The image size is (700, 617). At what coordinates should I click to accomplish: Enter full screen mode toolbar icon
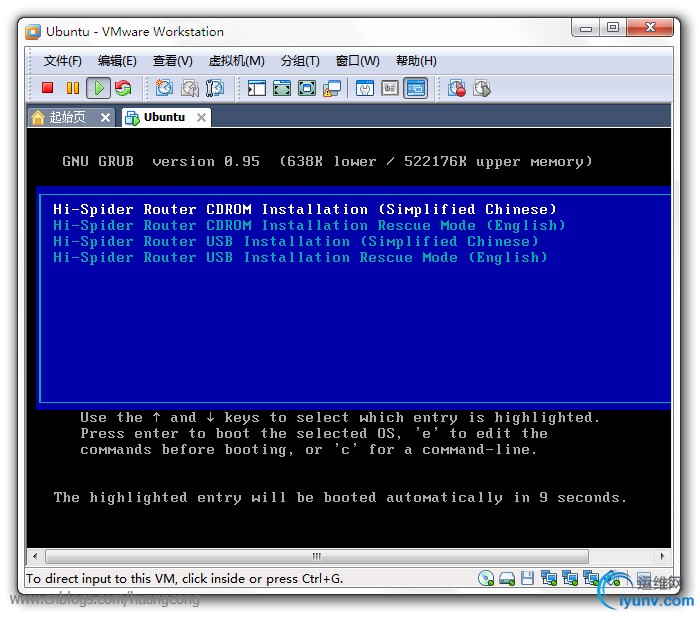(307, 88)
